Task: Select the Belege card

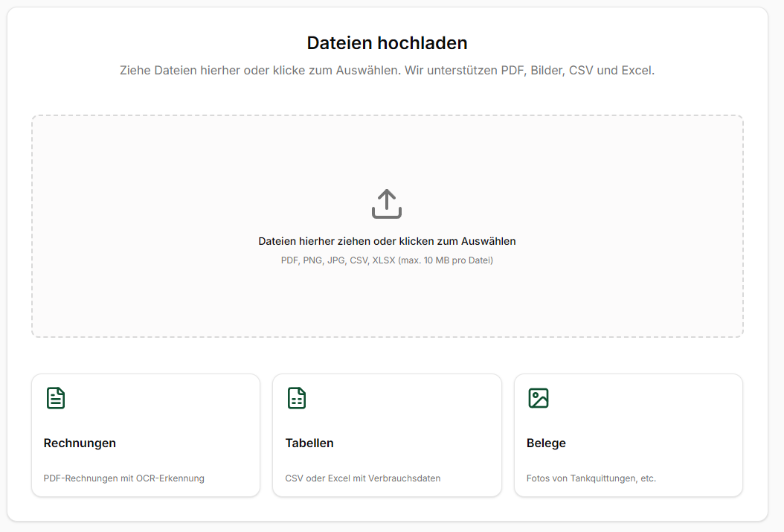Action: pyautogui.click(x=629, y=435)
